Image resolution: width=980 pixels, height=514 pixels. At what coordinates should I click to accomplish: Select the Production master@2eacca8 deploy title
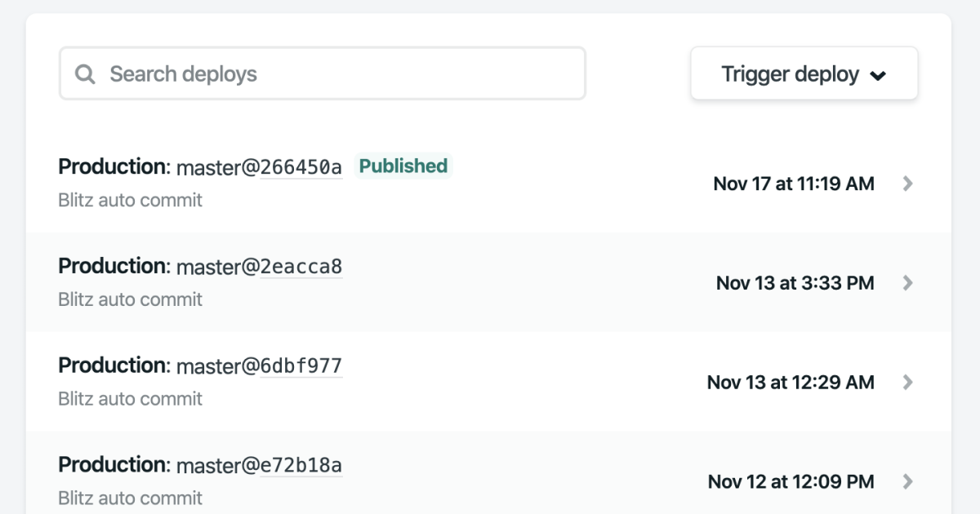[x=200, y=266]
